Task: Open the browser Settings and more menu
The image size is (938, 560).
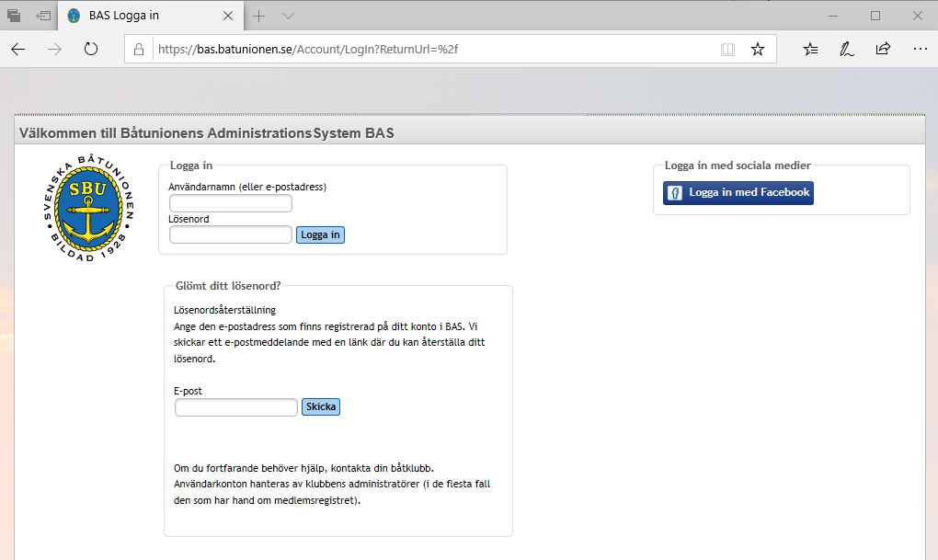Action: point(920,49)
